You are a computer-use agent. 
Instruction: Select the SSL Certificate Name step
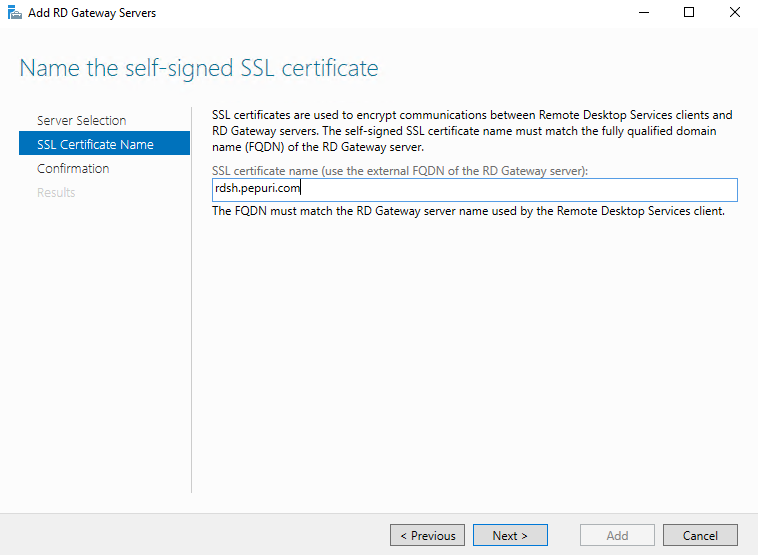pyautogui.click(x=104, y=143)
